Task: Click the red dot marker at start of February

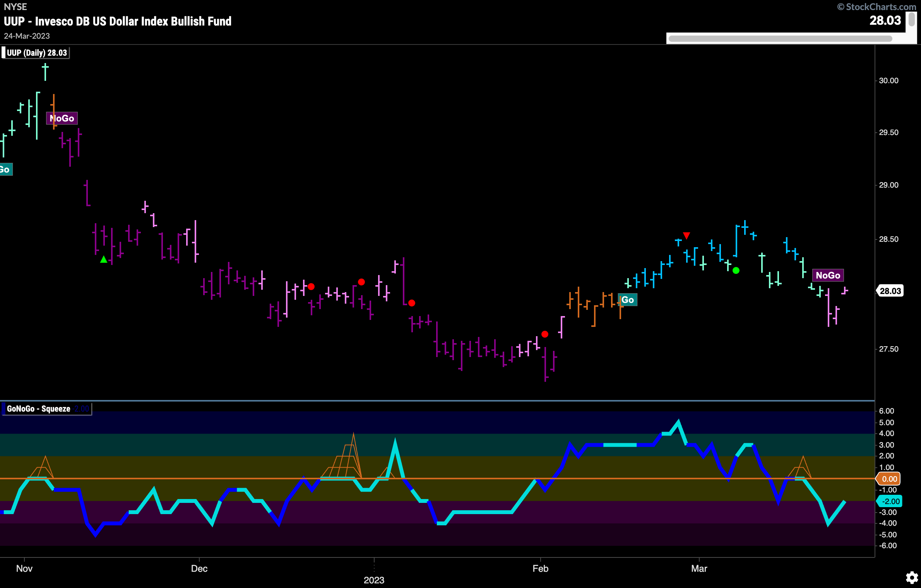Action: (x=545, y=334)
